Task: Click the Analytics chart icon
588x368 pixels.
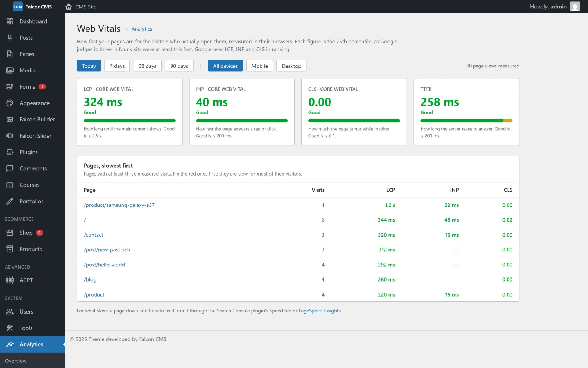Action: [10, 344]
